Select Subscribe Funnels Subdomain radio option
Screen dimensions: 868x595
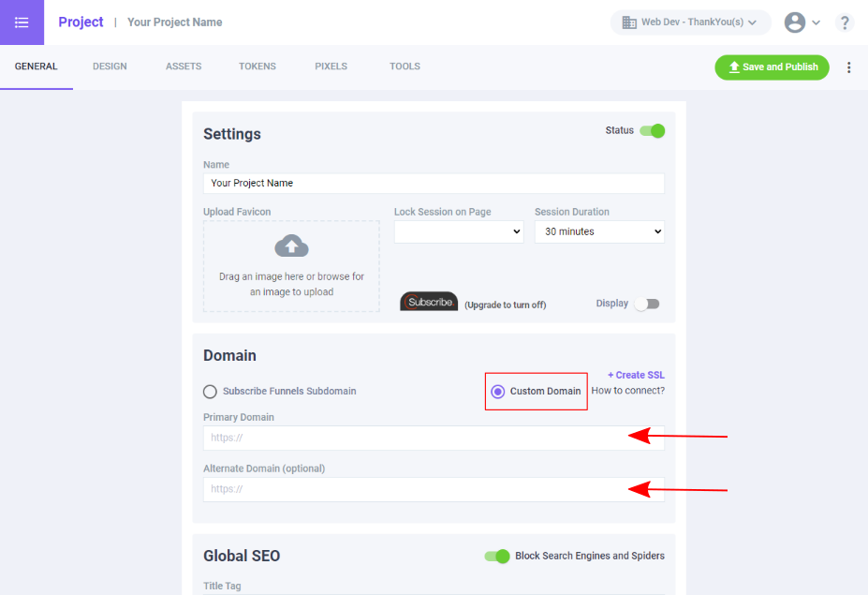click(x=211, y=392)
